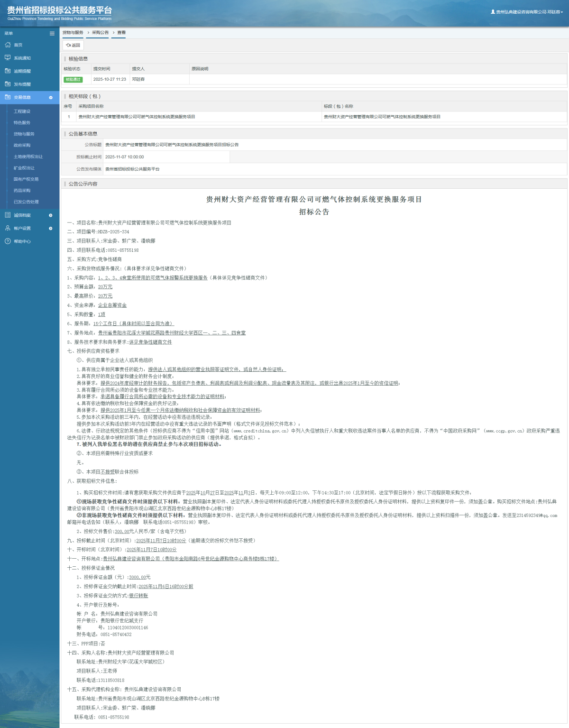Click the 首页 home icon

[x=8, y=45]
